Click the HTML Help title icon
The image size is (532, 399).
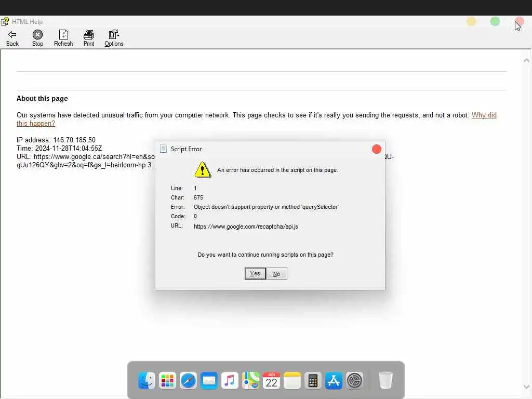click(5, 22)
